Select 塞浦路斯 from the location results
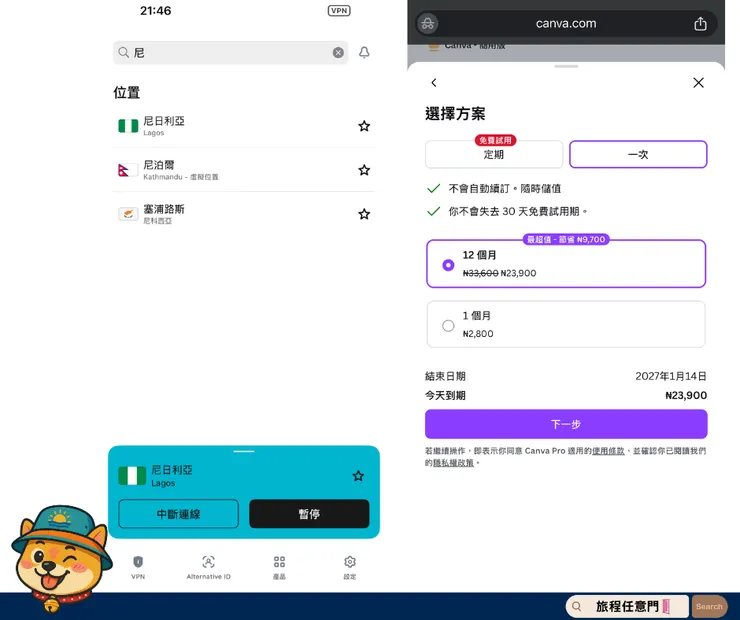 pyautogui.click(x=244, y=214)
